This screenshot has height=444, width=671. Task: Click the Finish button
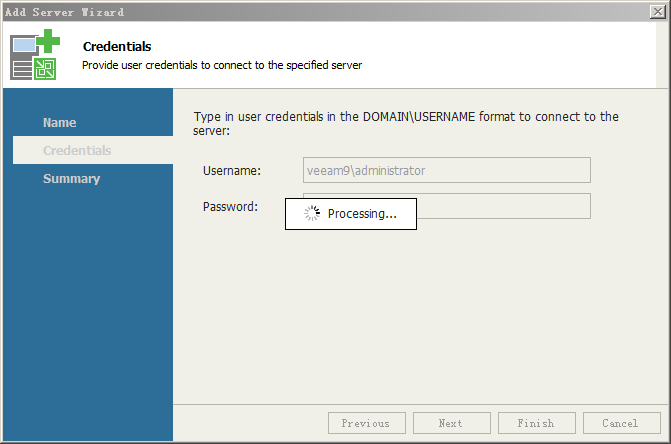(537, 423)
